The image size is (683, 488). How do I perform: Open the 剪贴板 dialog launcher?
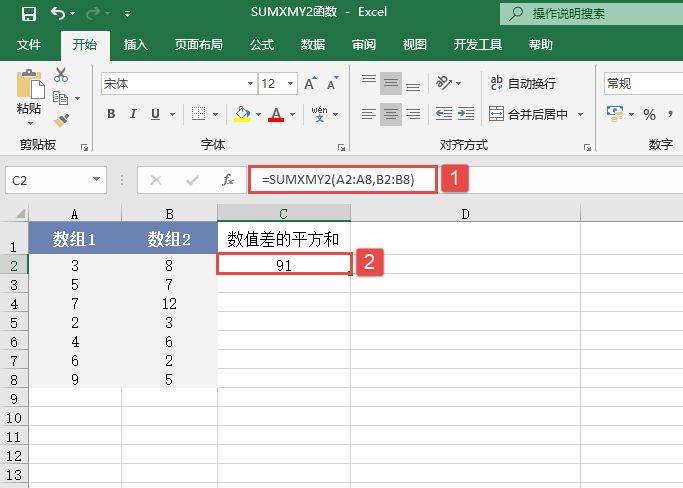pos(85,148)
